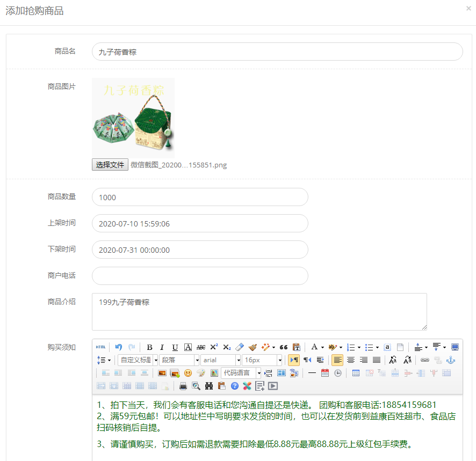
Task: Toggle HTML source view in editor
Action: coord(101,347)
